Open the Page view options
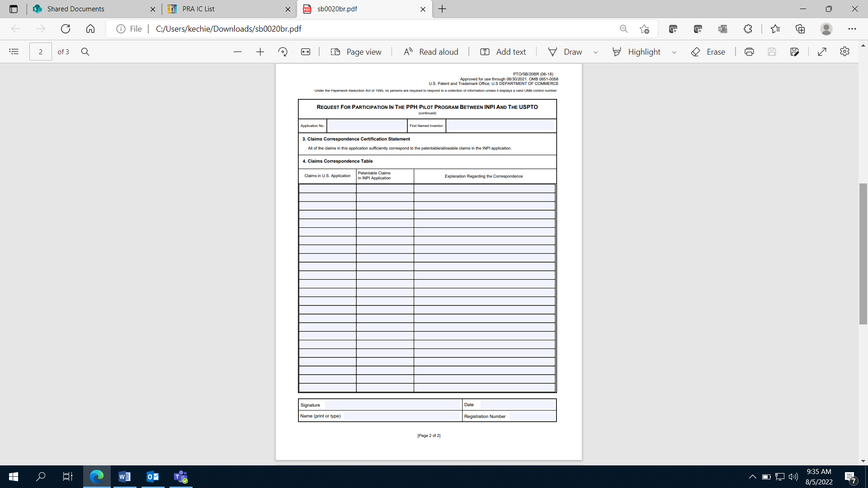Screen dimensions: 868x488 pos(356,52)
